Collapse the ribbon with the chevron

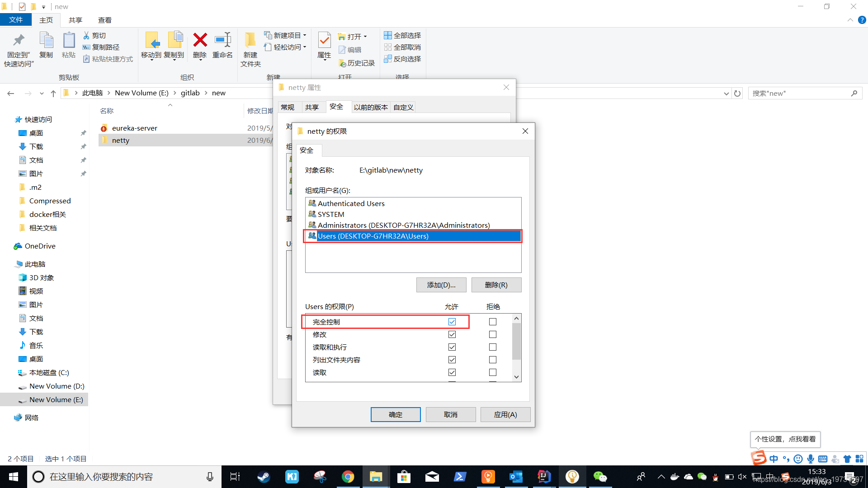(x=850, y=20)
